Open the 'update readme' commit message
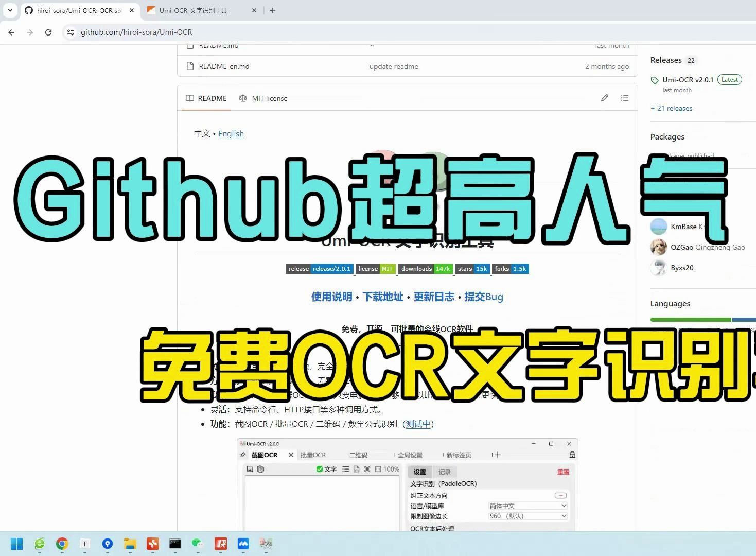Image resolution: width=756 pixels, height=556 pixels. coord(394,66)
